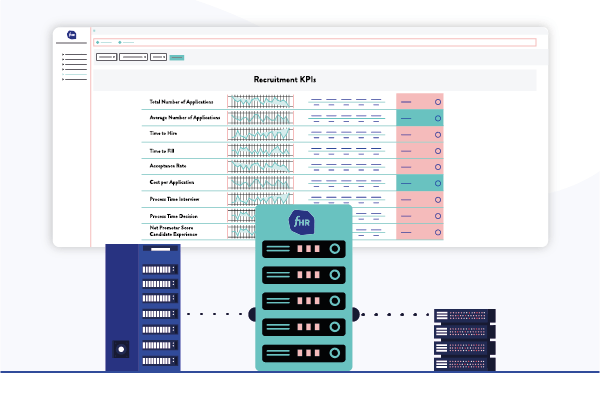The image size is (601, 400).
Task: Click the teal apply button beside the filters
Action: point(177,57)
